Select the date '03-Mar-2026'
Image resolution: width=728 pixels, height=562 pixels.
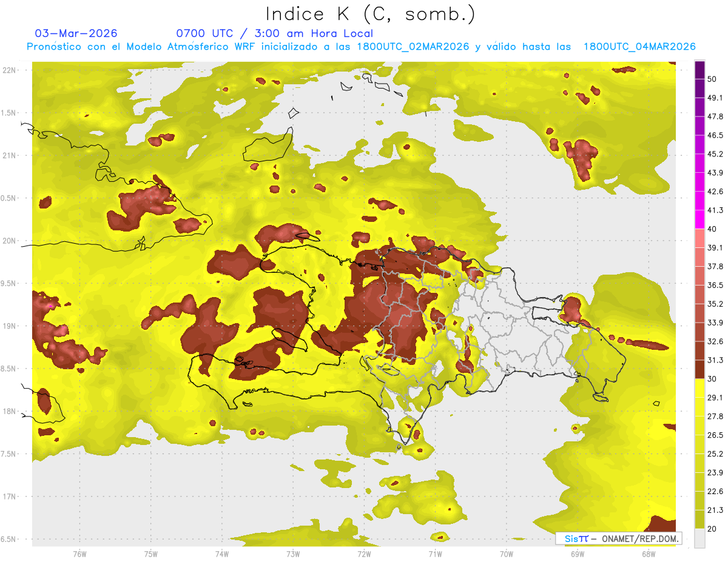tap(76, 33)
